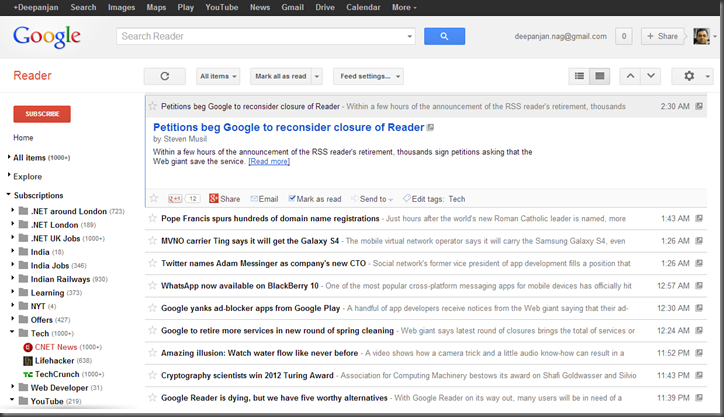Click the Google logo
This screenshot has height=417, width=724.
[47, 37]
